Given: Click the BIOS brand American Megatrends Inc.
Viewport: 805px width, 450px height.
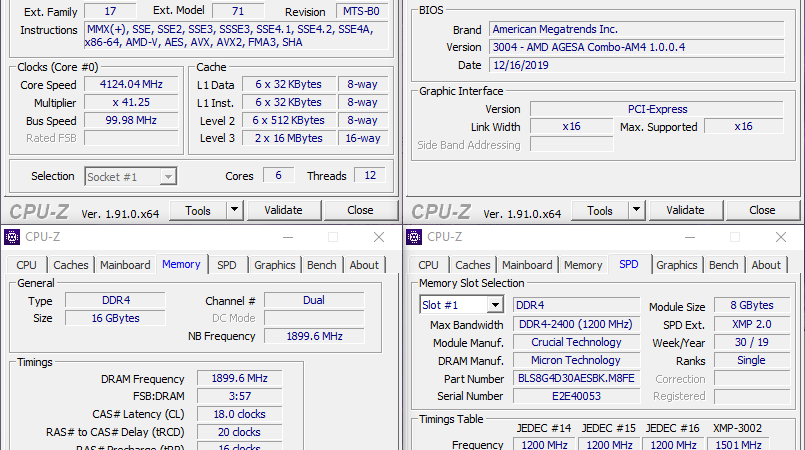Looking at the screenshot, I should tap(637, 29).
